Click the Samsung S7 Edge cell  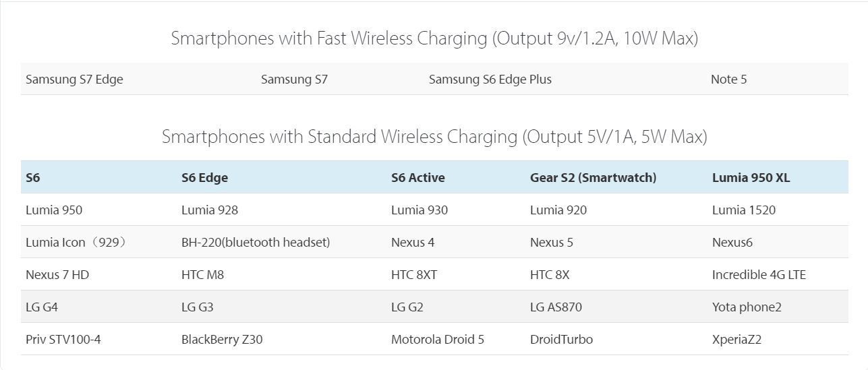click(74, 80)
